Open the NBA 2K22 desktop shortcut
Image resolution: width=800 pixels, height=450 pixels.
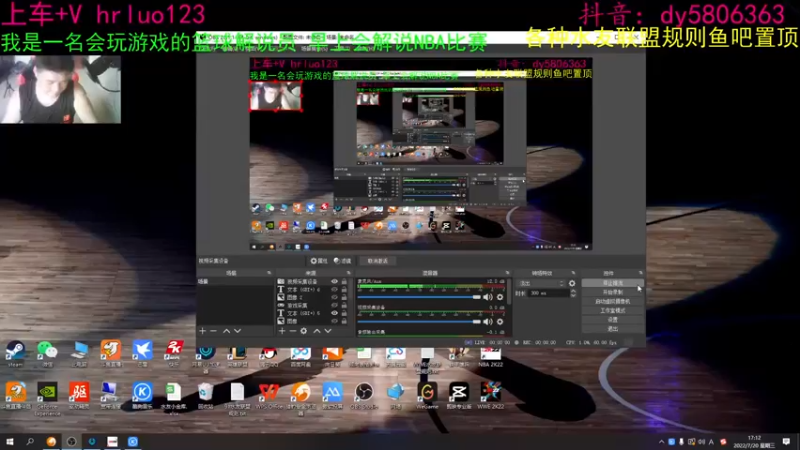[491, 357]
